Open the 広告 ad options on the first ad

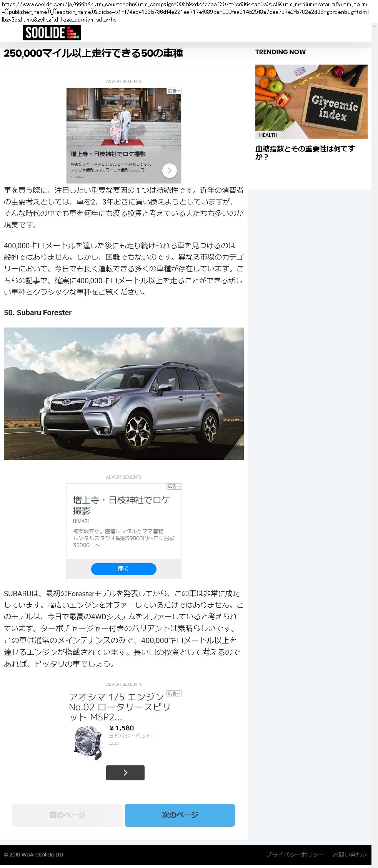(174, 91)
